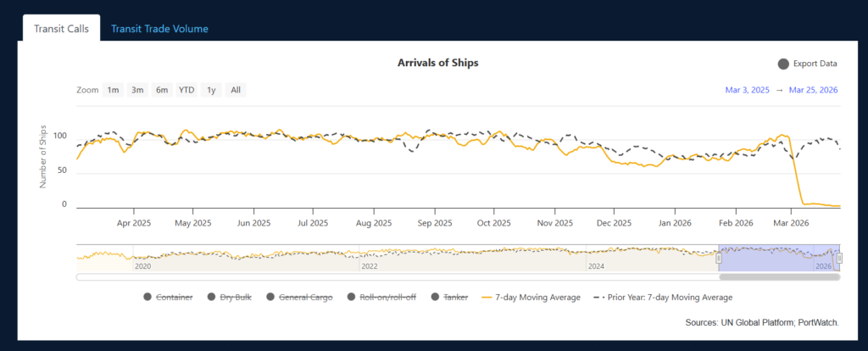The height and width of the screenshot is (351, 868).
Task: Set zoom range to 3m
Action: tap(136, 90)
